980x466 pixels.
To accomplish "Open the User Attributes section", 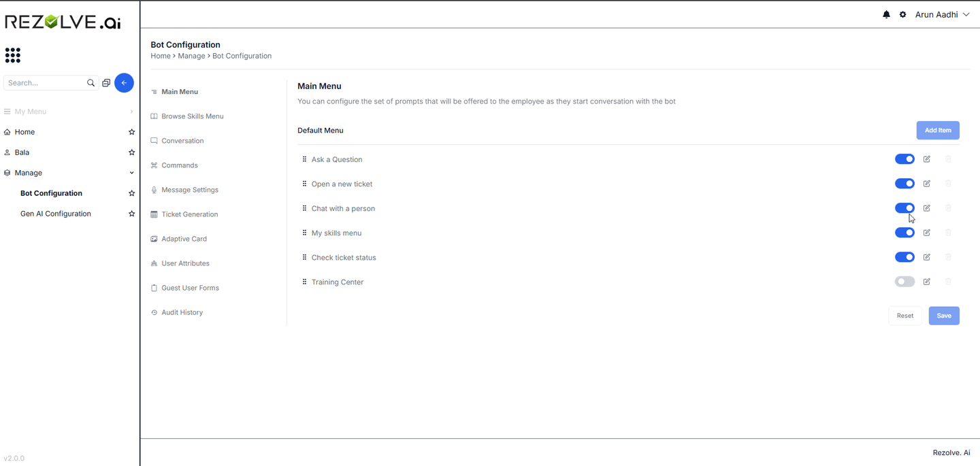I will pyautogui.click(x=180, y=263).
